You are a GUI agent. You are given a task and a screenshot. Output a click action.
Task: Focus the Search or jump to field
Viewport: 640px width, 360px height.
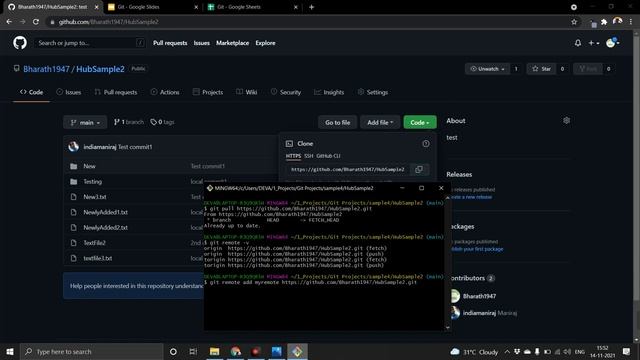89,43
